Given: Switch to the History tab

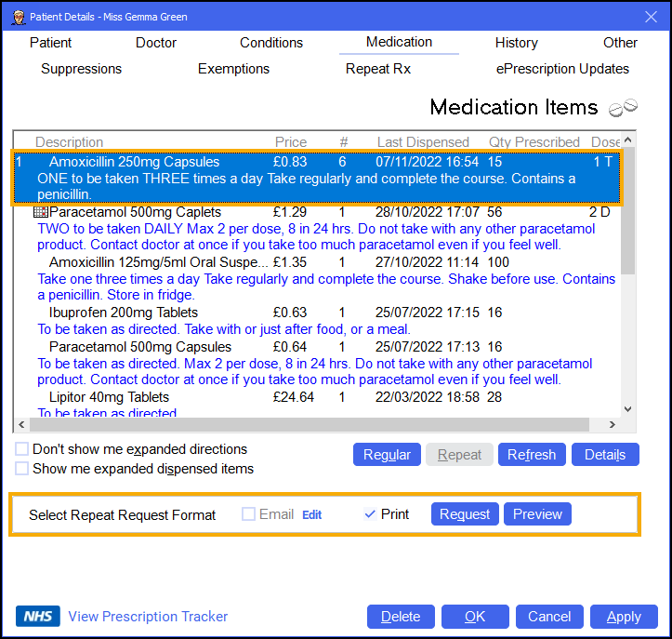Looking at the screenshot, I should [516, 43].
